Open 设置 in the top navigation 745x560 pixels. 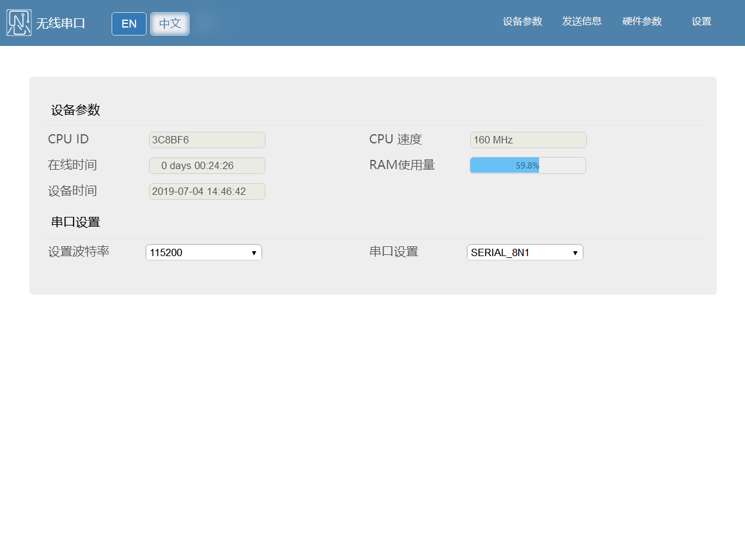coord(701,21)
